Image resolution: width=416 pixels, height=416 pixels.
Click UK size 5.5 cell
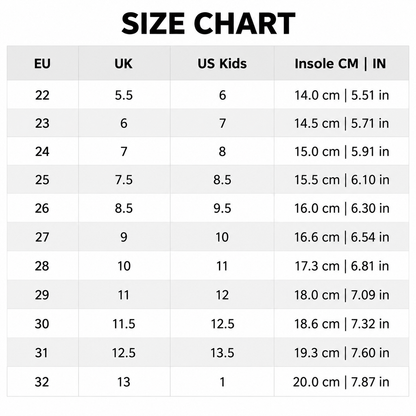(x=124, y=95)
